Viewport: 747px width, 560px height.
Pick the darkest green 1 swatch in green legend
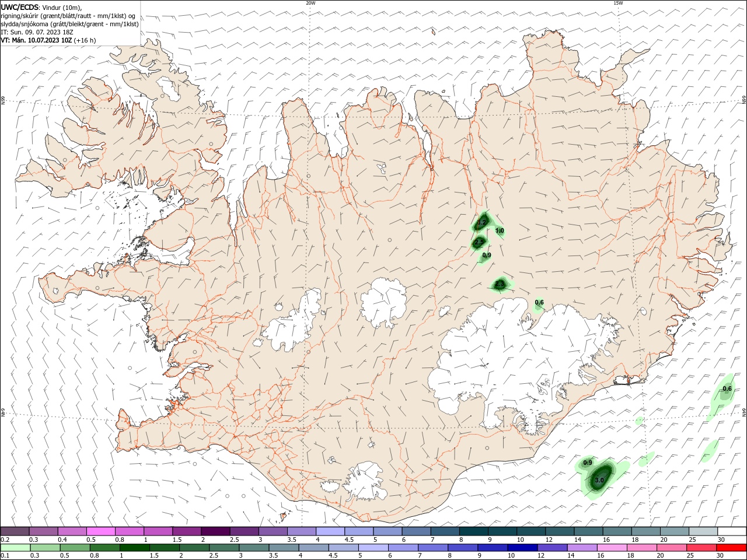135,548
